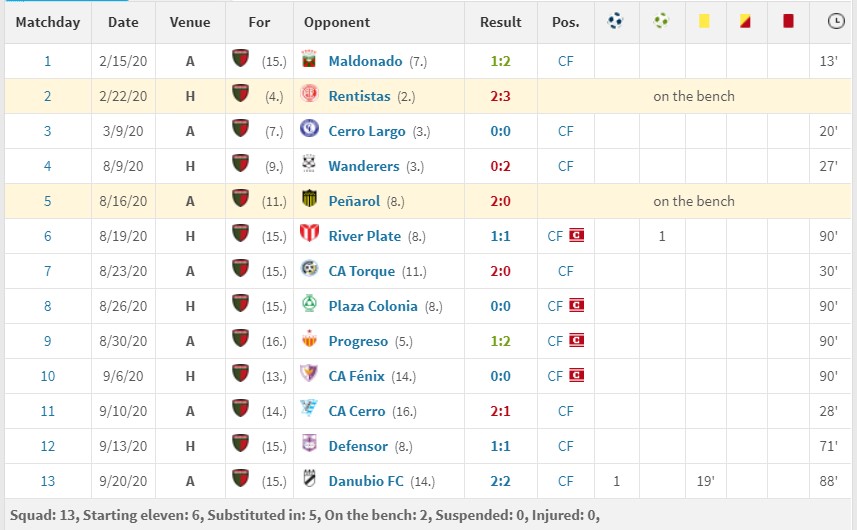Click the team crest in the CA Fénix row For column
Viewport: 857px width, 530px height.
(240, 373)
